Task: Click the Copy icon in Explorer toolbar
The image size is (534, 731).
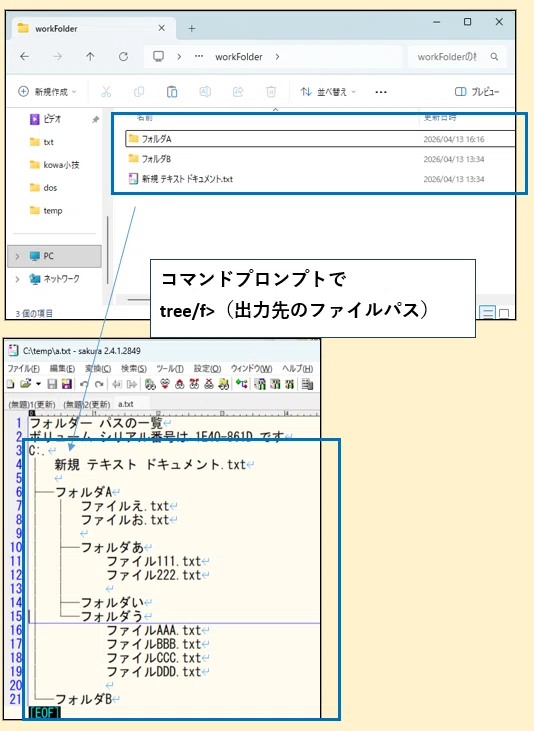Action: [139, 92]
